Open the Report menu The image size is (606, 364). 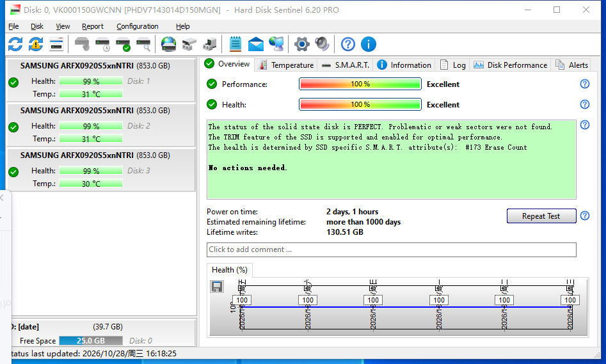93,26
